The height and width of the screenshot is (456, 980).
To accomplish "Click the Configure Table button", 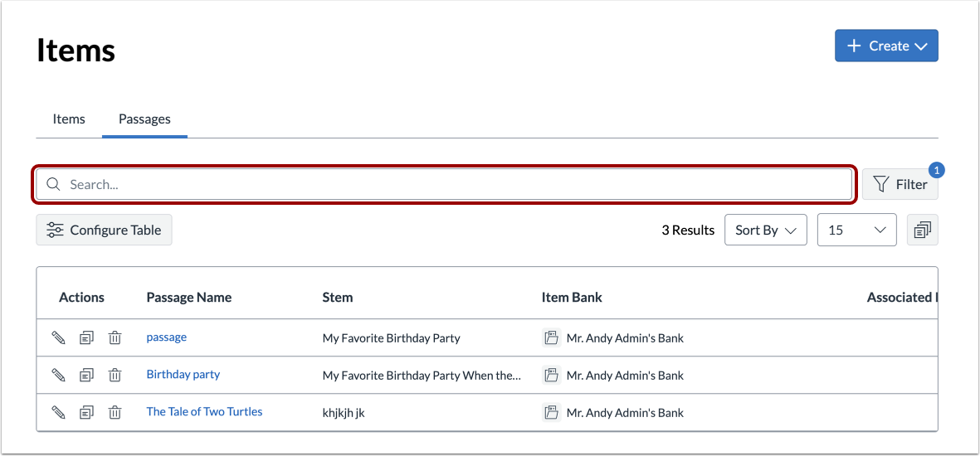I will (x=104, y=230).
